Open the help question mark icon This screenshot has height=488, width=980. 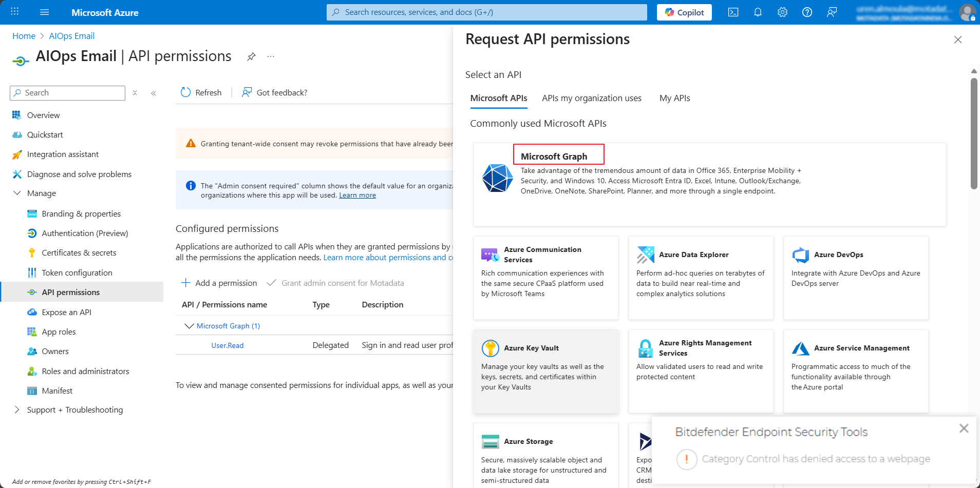point(807,12)
